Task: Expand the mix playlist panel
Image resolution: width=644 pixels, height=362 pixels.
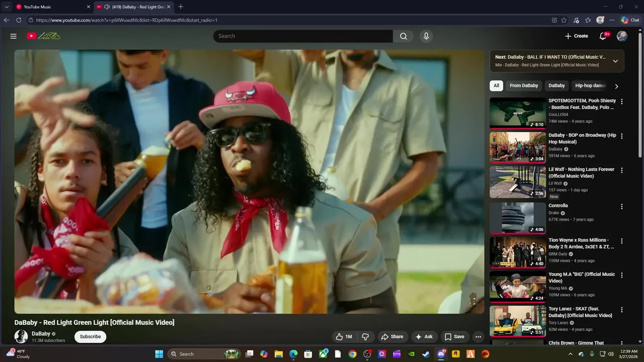Action: (x=615, y=61)
